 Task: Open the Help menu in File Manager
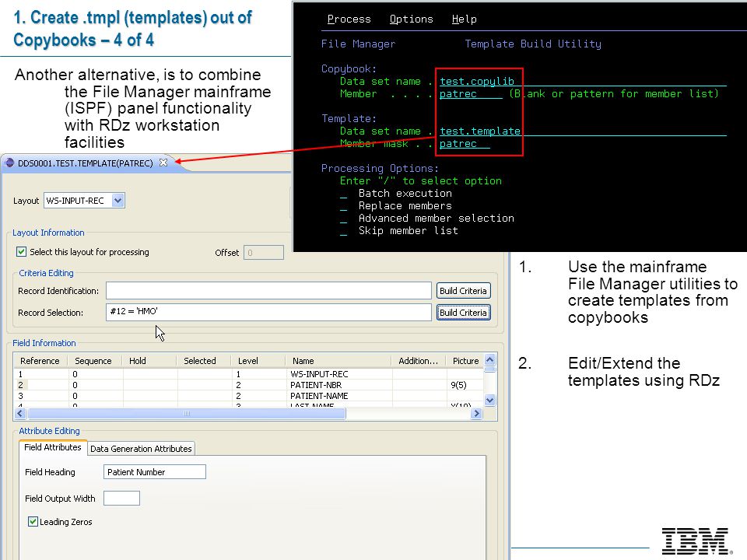click(464, 19)
